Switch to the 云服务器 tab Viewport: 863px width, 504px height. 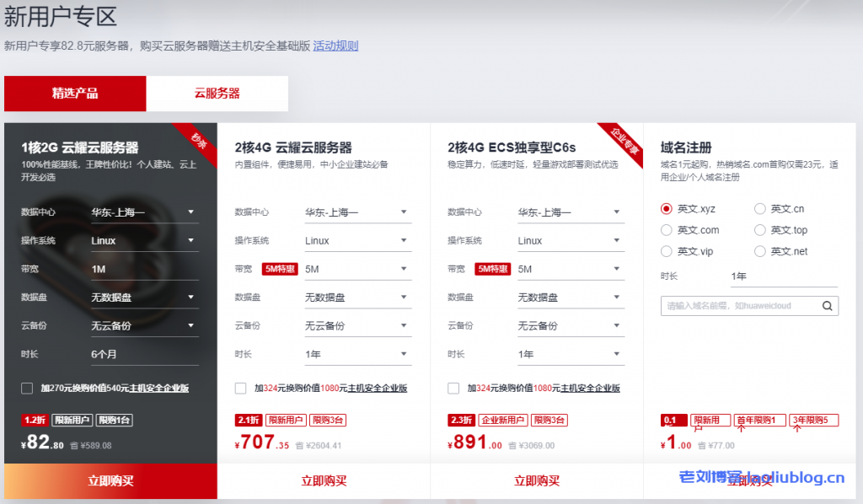[217, 94]
